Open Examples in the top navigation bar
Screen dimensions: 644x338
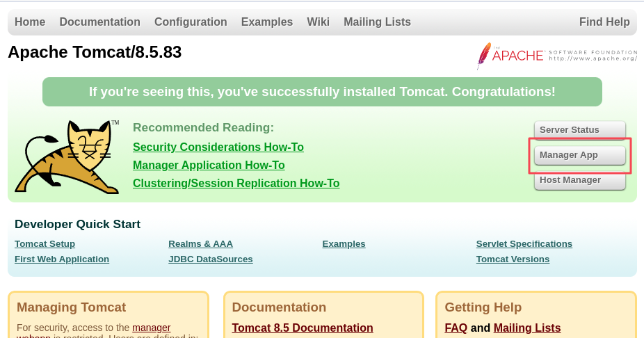pos(267,22)
